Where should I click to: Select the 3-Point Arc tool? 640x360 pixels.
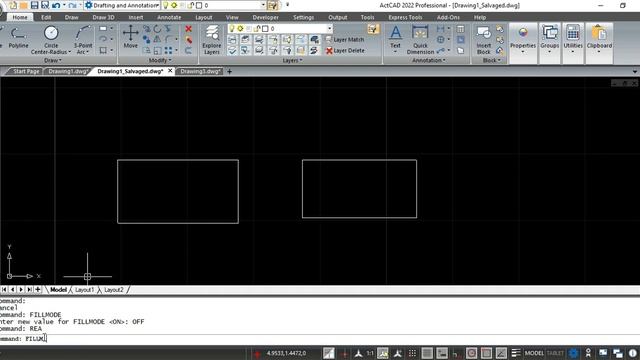click(x=83, y=40)
